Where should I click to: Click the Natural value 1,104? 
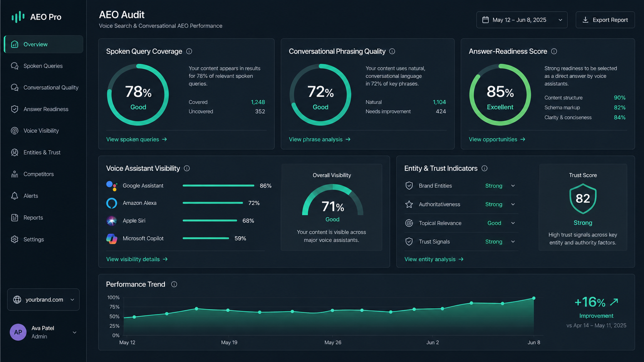[x=439, y=102]
